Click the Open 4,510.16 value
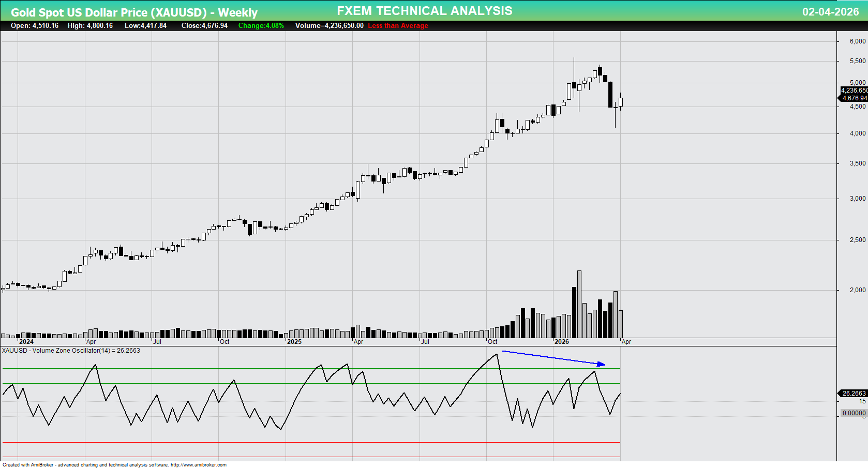 coord(35,25)
